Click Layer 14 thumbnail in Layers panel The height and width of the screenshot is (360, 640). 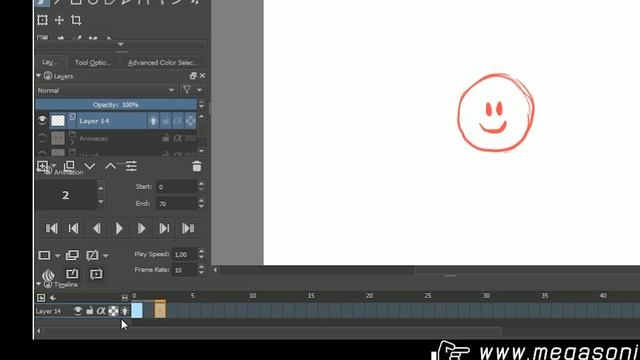(x=58, y=120)
